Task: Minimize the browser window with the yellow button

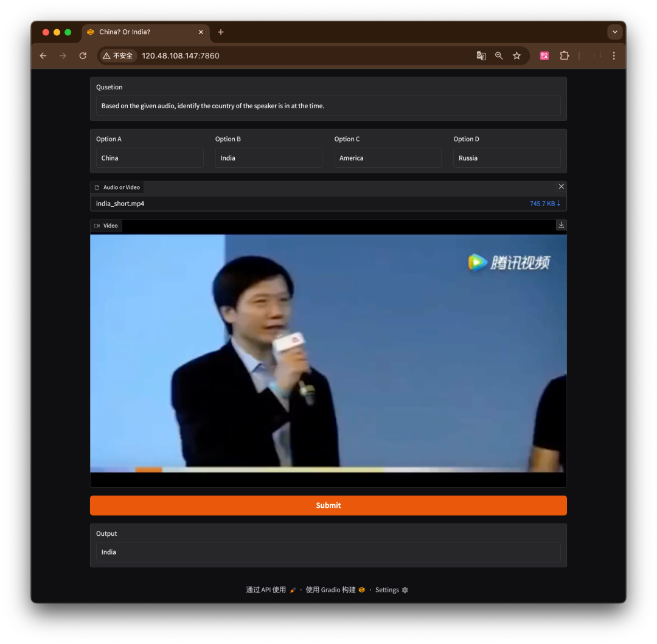Action: point(57,32)
